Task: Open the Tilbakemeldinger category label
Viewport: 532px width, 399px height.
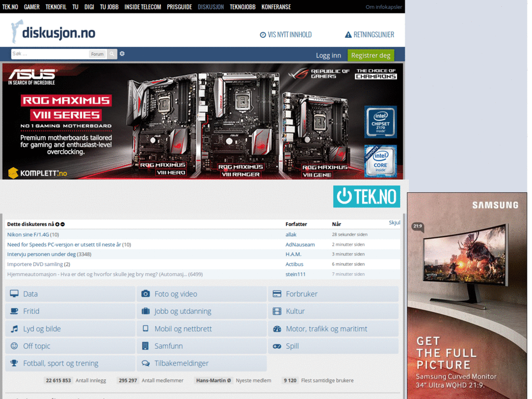Action: [x=181, y=363]
